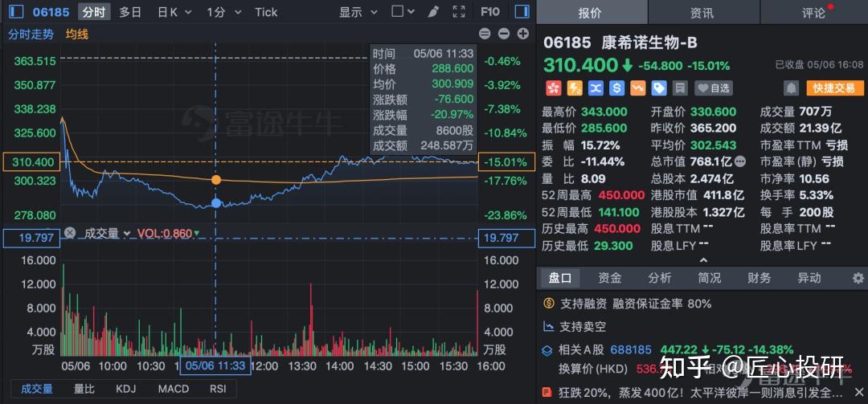
Task: Click the 最高价 343.000 value
Action: pyautogui.click(x=604, y=112)
